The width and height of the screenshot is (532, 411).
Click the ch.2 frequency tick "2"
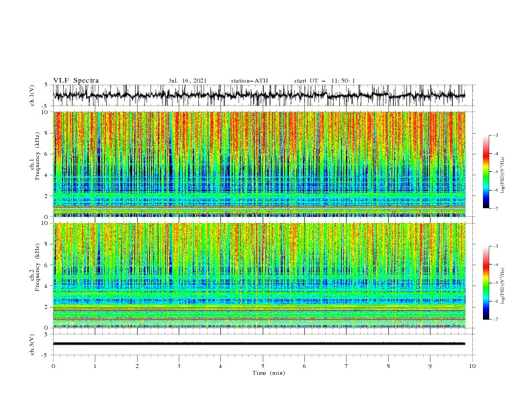[x=46, y=307]
